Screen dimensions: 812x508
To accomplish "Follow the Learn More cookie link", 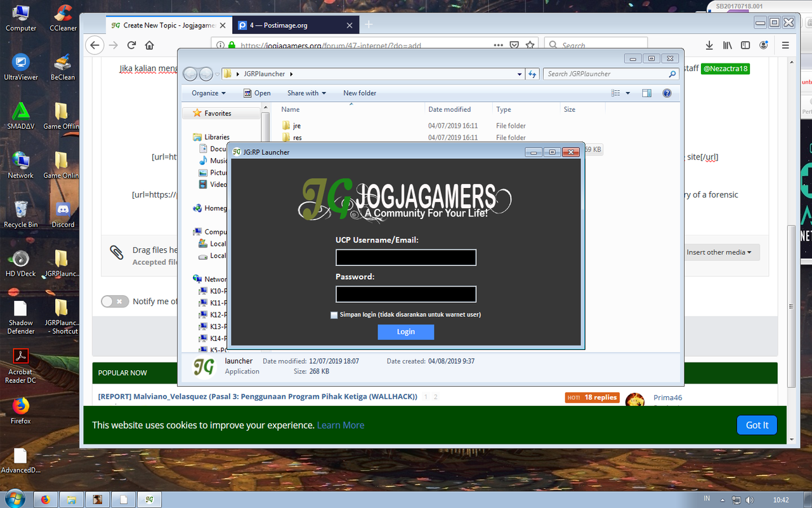I will click(341, 425).
